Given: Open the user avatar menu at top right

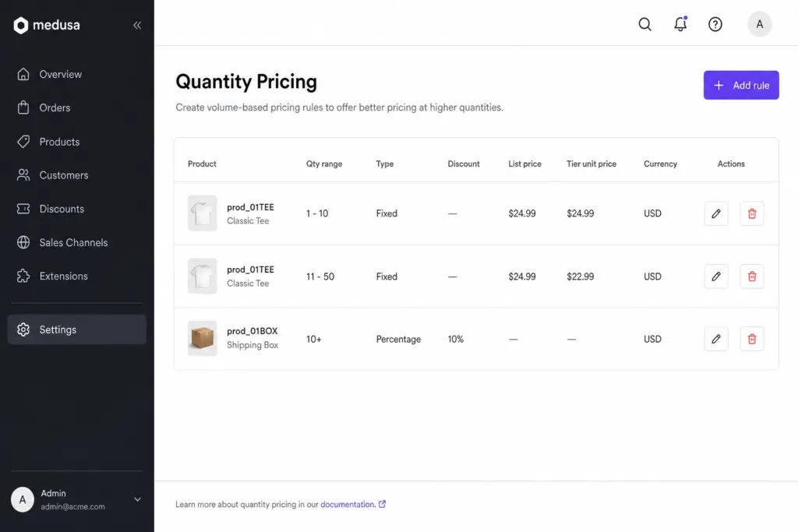Looking at the screenshot, I should (759, 24).
